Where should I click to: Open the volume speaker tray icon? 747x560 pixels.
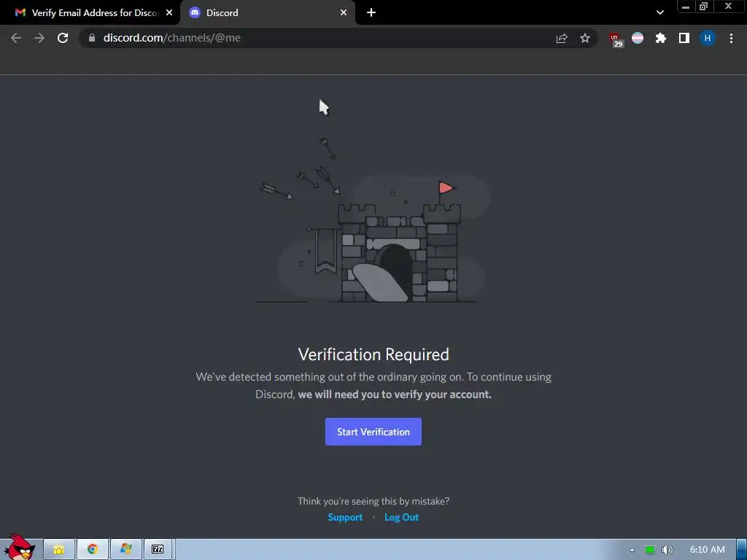[667, 550]
